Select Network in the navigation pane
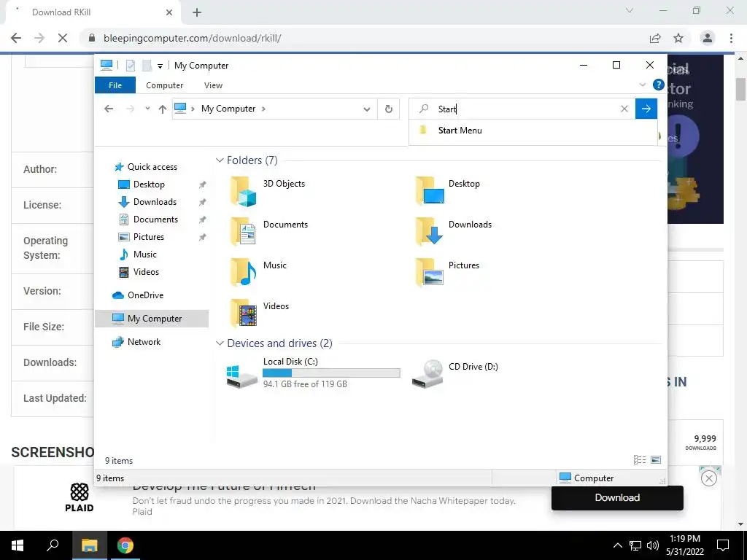The width and height of the screenshot is (747, 560). coord(144,342)
